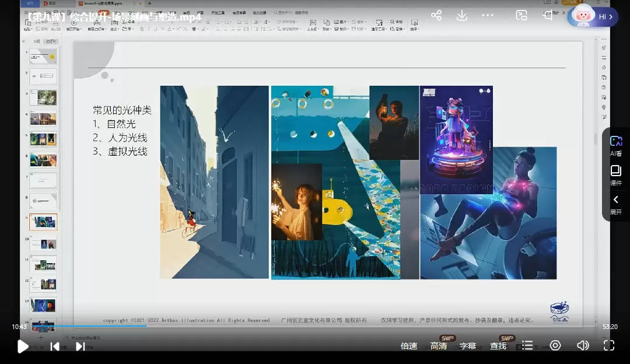Open the AI看 panel
Viewport: 630px width, 364px height.
(616, 146)
